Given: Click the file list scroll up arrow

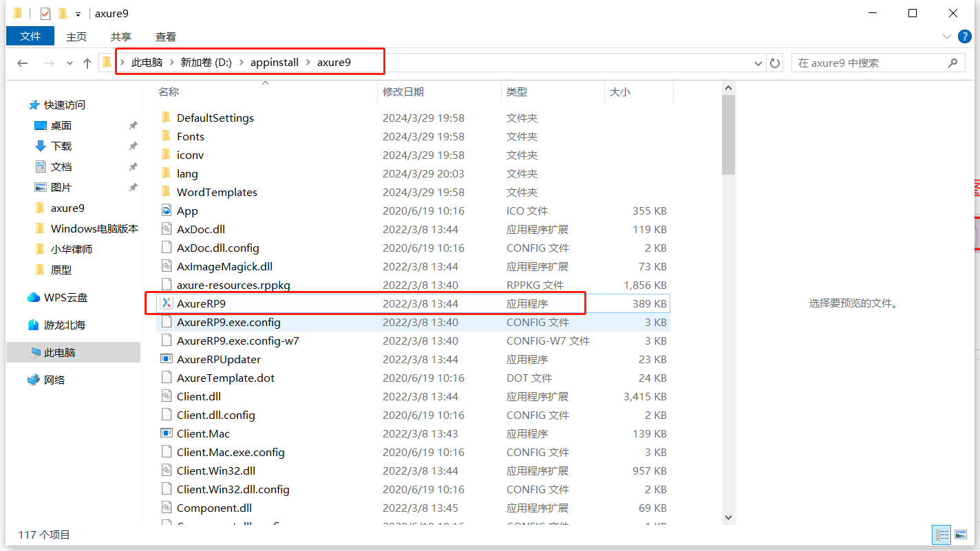Looking at the screenshot, I should (x=729, y=87).
